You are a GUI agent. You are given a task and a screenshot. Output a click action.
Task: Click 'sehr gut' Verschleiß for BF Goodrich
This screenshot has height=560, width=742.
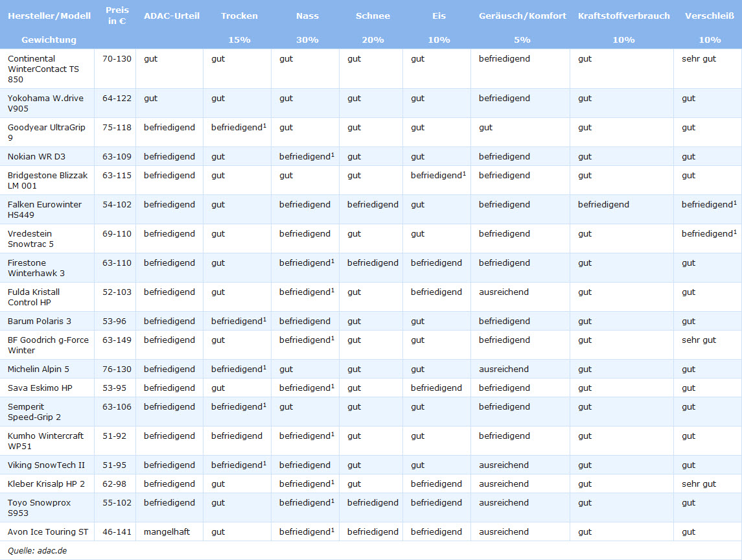(x=699, y=340)
